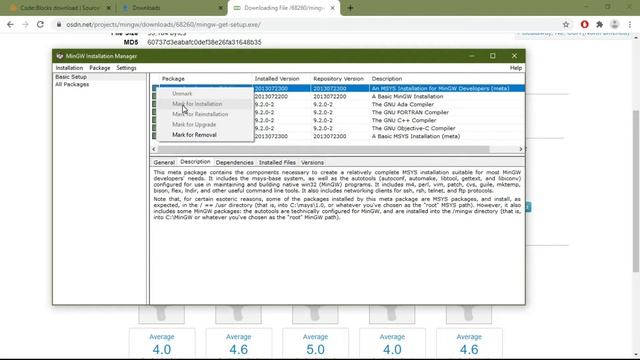
Task: Toggle checkbox for The GNU Objective-C Compiler row
Action: click(x=154, y=128)
